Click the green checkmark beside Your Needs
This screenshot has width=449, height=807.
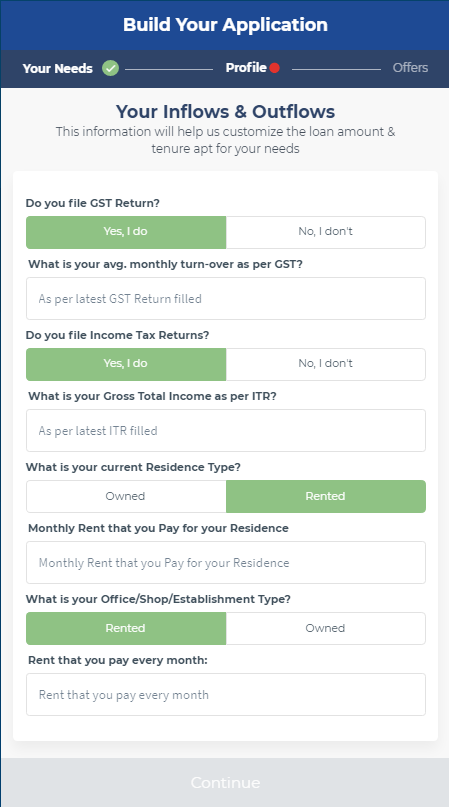pos(110,68)
